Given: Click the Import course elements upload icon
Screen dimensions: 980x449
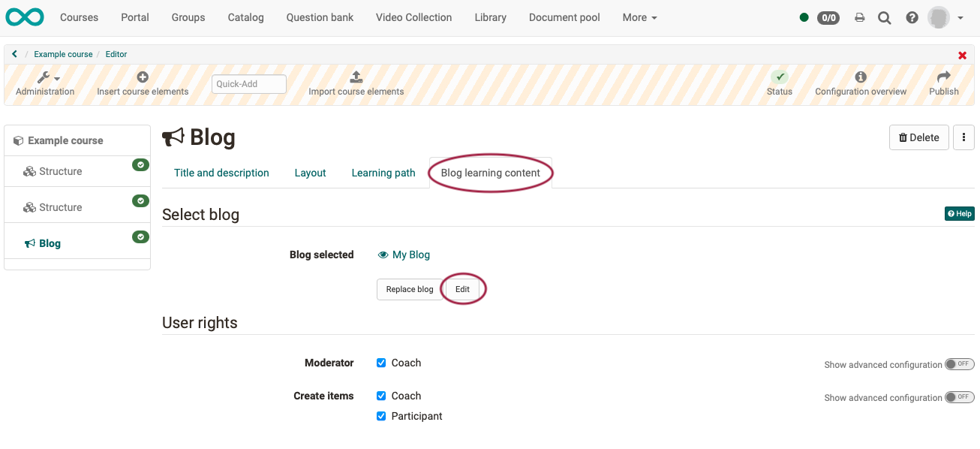Looking at the screenshot, I should click(x=356, y=77).
